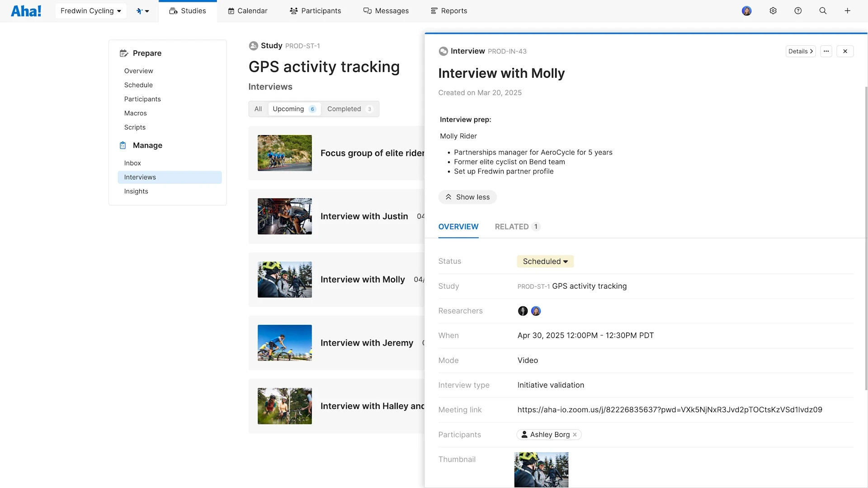The height and width of the screenshot is (488, 868).
Task: Open the settings gear icon
Action: click(773, 11)
